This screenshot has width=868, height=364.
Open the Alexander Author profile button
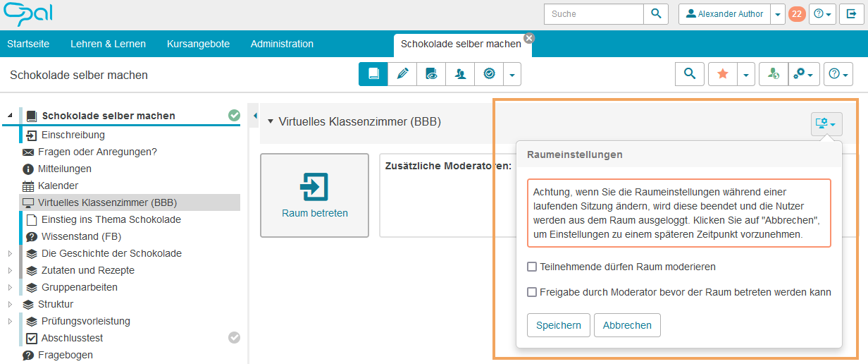pyautogui.click(x=724, y=14)
